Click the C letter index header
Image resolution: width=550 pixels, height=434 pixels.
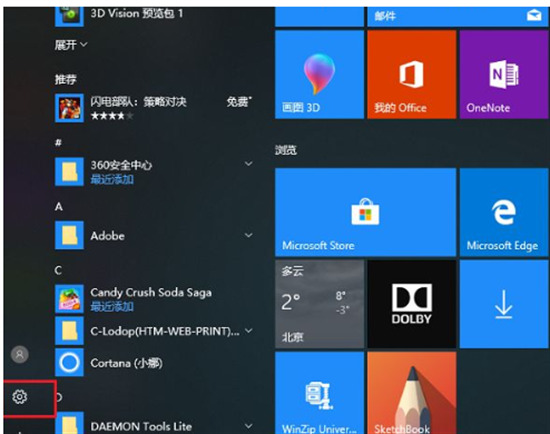pos(58,270)
